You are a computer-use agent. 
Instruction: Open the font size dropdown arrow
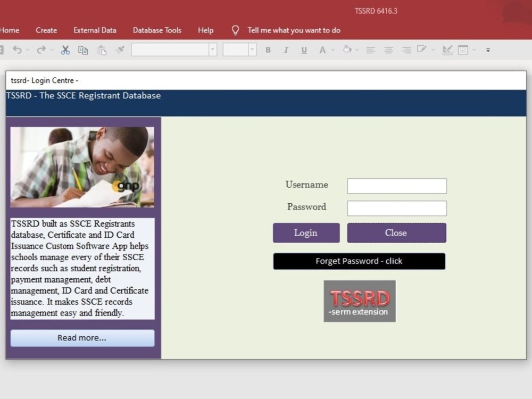coord(252,49)
